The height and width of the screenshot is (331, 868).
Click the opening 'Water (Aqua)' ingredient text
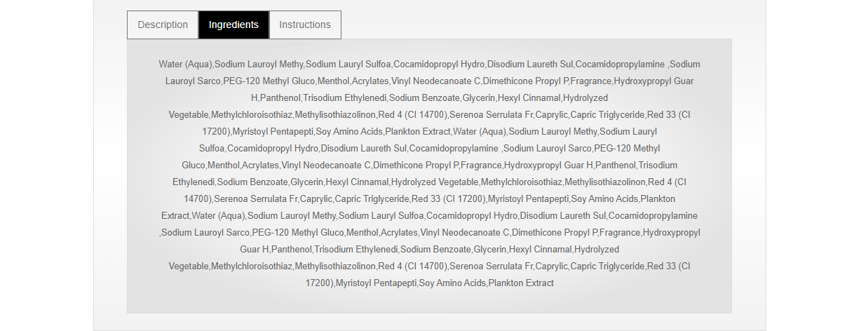click(185, 65)
